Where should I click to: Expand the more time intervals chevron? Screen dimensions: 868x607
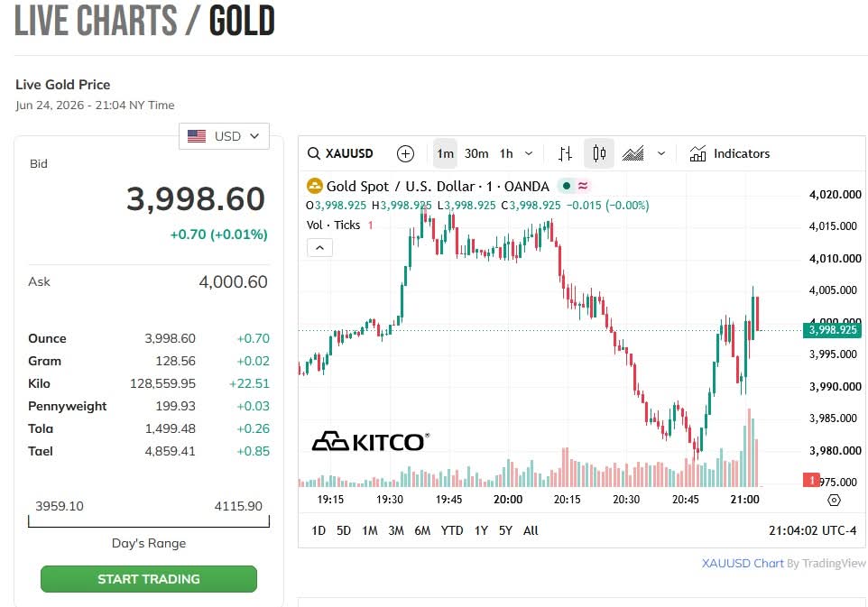(x=529, y=153)
